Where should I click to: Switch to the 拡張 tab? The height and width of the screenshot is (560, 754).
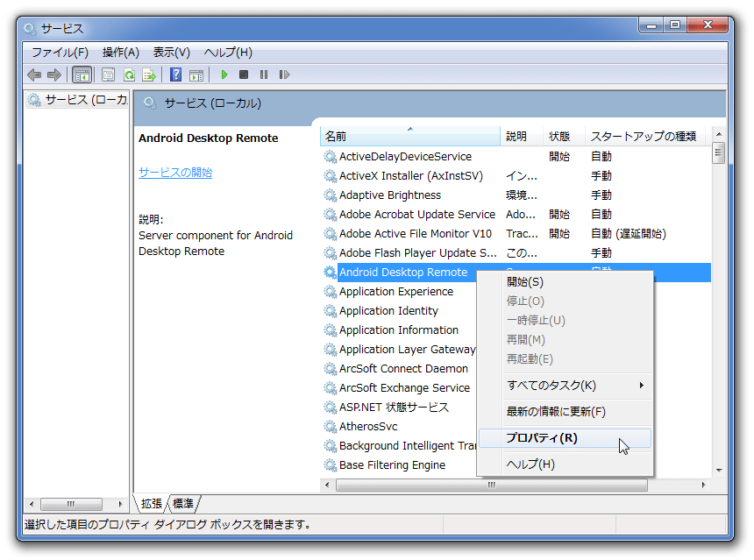(x=152, y=503)
